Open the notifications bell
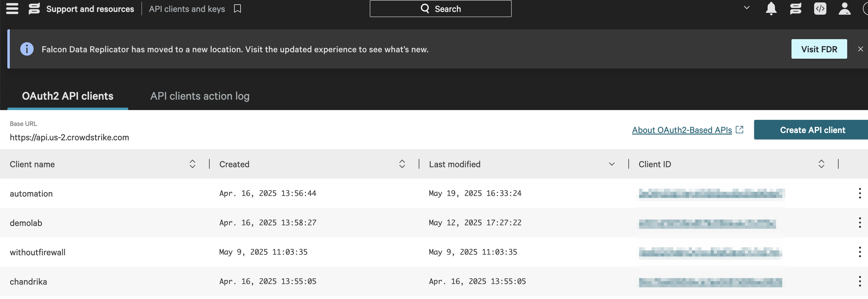 771,9
